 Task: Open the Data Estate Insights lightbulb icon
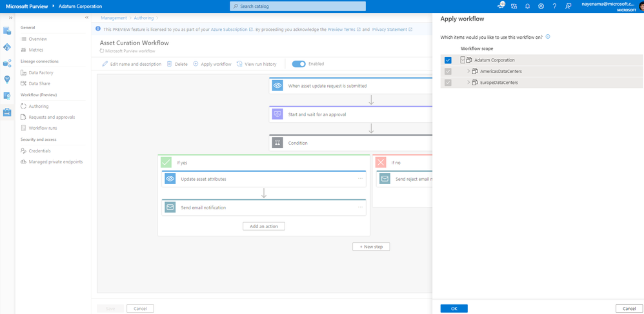click(x=7, y=79)
